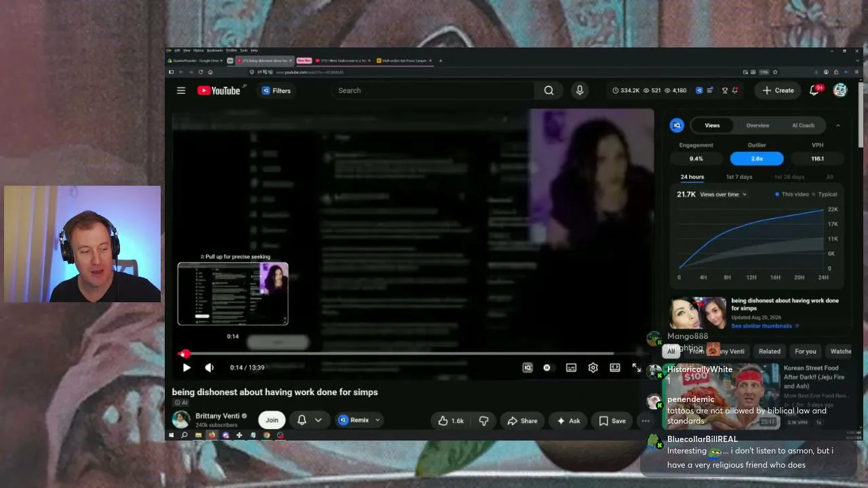Open the vidIQ Filters button
The width and height of the screenshot is (868, 488).
pyautogui.click(x=276, y=90)
